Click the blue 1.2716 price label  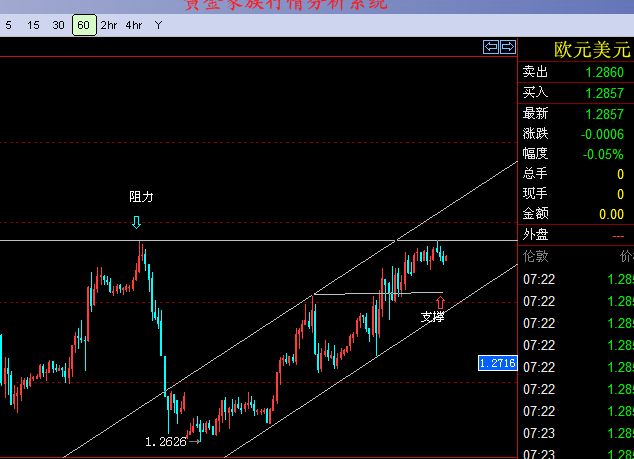click(498, 363)
